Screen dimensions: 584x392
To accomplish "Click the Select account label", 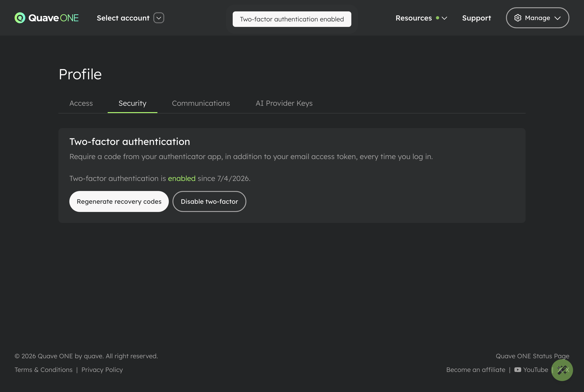I will tap(123, 18).
